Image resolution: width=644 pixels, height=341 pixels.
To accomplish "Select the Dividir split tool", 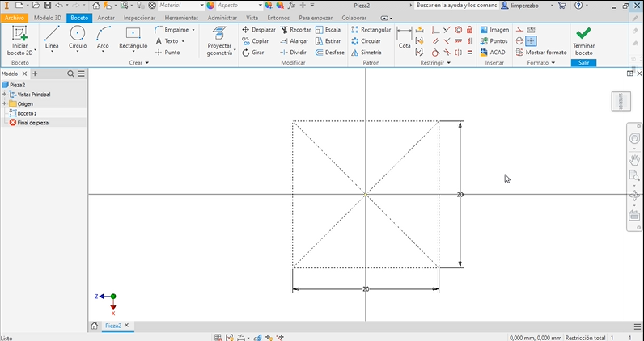I will (294, 53).
